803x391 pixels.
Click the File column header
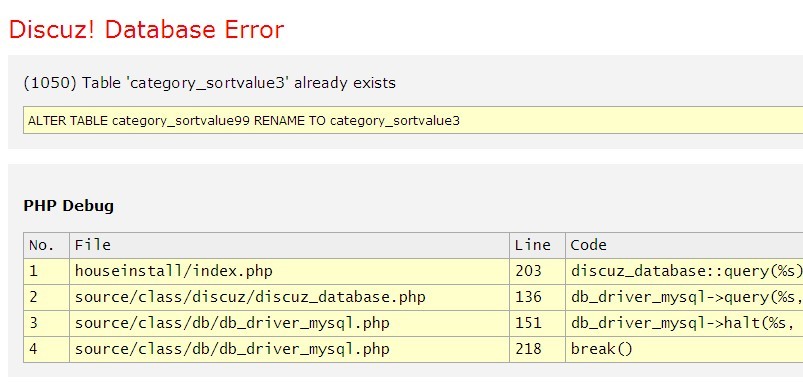[x=289, y=245]
